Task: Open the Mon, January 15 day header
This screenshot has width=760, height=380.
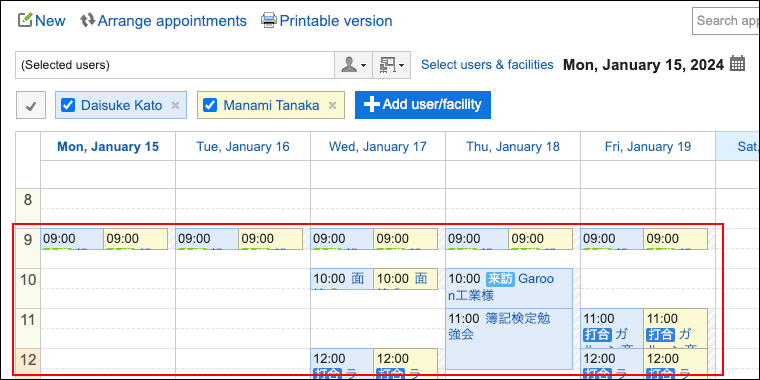Action: 108,146
